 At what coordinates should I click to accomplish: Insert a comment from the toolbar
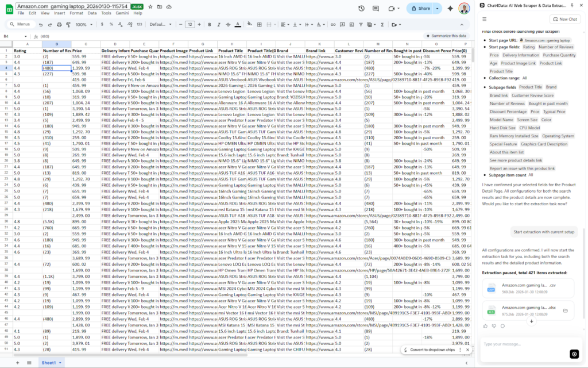coord(342,24)
